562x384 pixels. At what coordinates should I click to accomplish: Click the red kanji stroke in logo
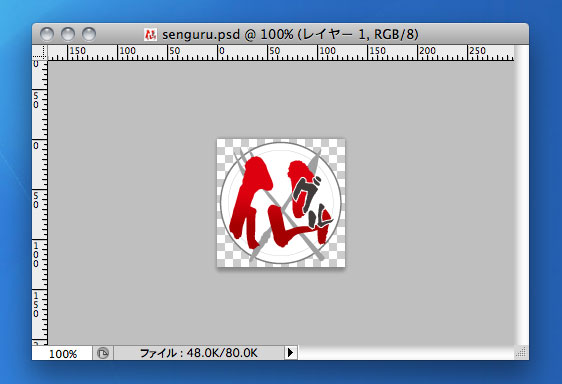(x=251, y=201)
